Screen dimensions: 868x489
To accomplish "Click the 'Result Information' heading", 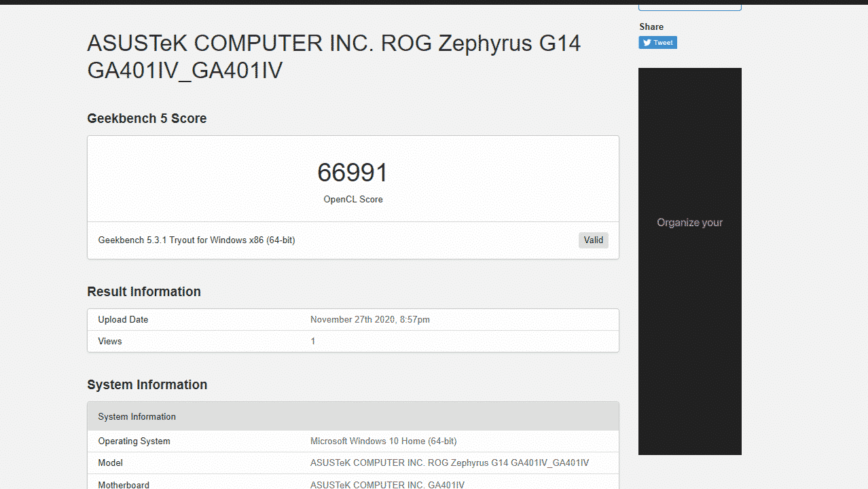I will [x=144, y=291].
